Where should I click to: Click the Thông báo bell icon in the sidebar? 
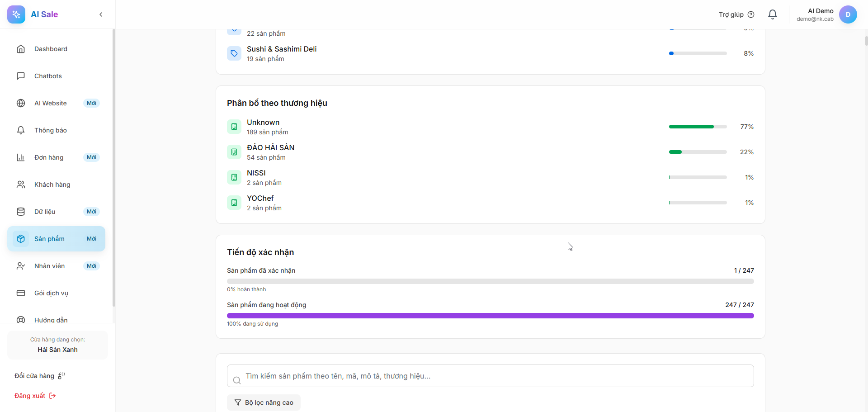tap(21, 130)
